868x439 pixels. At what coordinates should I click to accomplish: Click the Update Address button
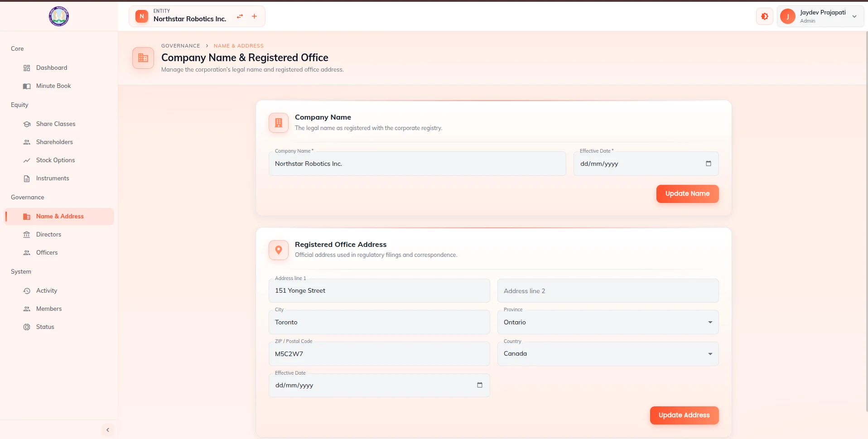point(684,415)
